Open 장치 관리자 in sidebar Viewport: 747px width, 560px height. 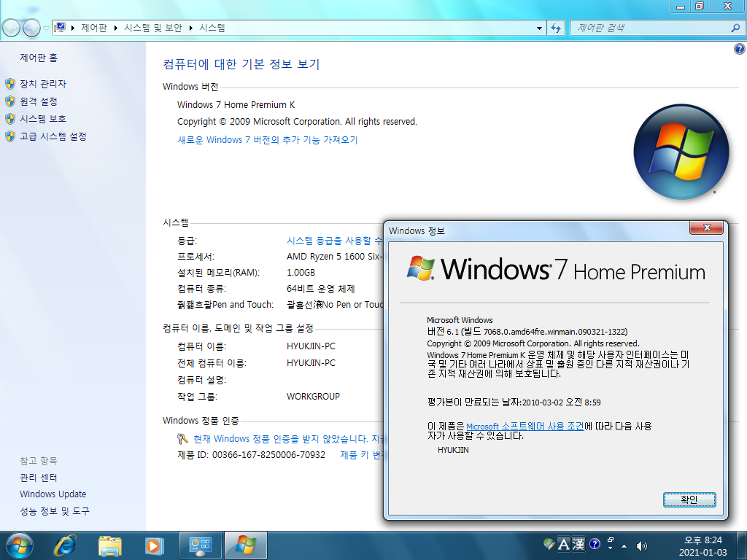click(x=43, y=84)
